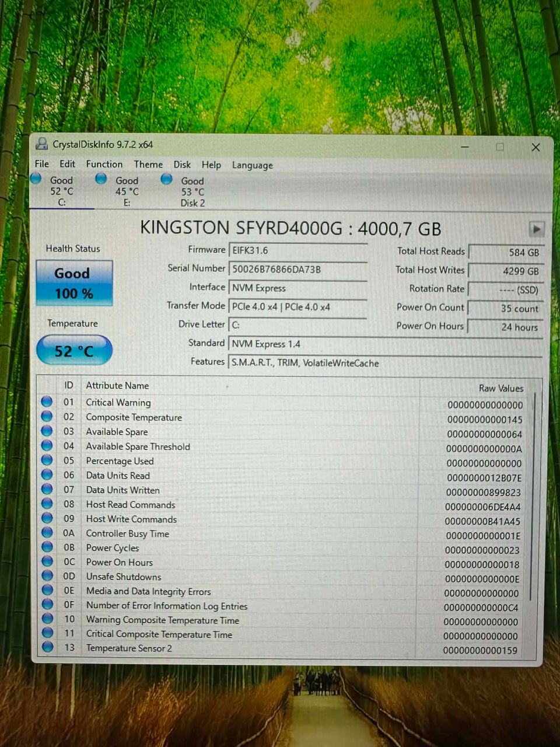The width and height of the screenshot is (560, 747).
Task: Select the E: drive status icon
Action: coord(101,179)
